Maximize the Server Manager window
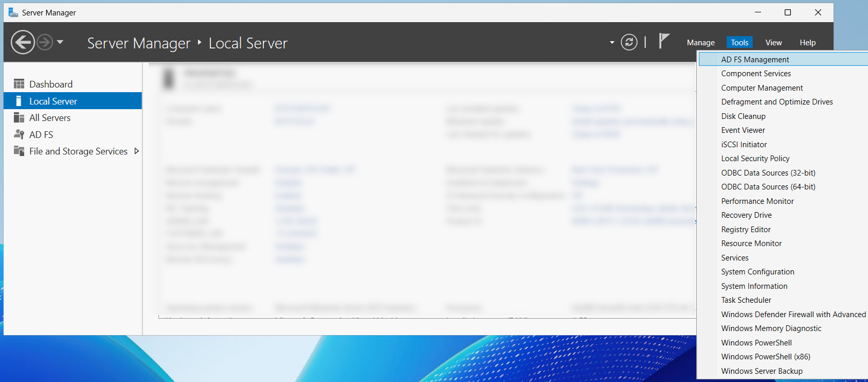 [788, 12]
